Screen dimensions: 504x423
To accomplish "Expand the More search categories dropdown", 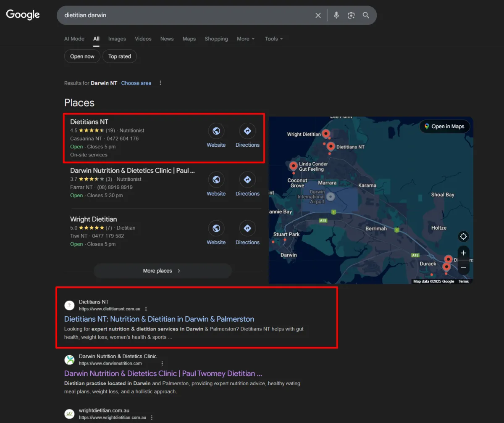I will click(245, 39).
